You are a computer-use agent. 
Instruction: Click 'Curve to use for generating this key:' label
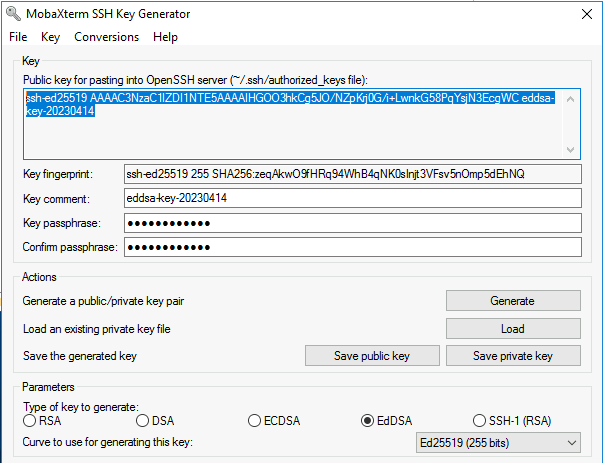pos(107,442)
